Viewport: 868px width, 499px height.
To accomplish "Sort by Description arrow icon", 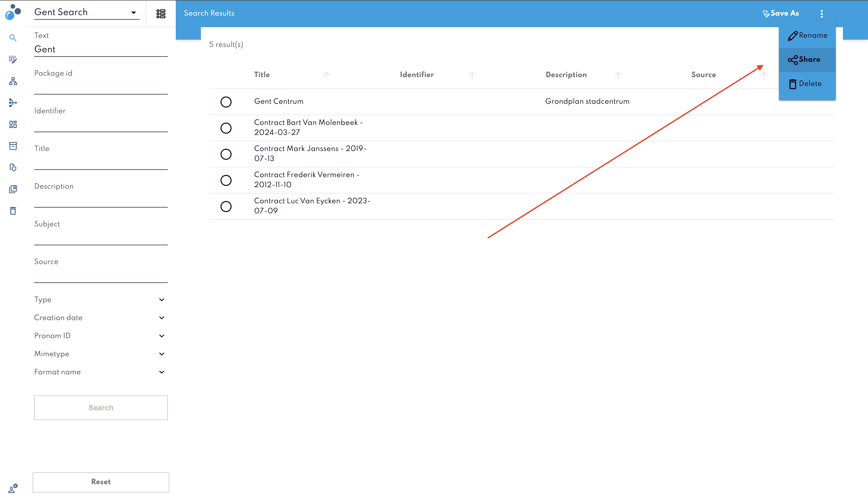I will [x=618, y=75].
